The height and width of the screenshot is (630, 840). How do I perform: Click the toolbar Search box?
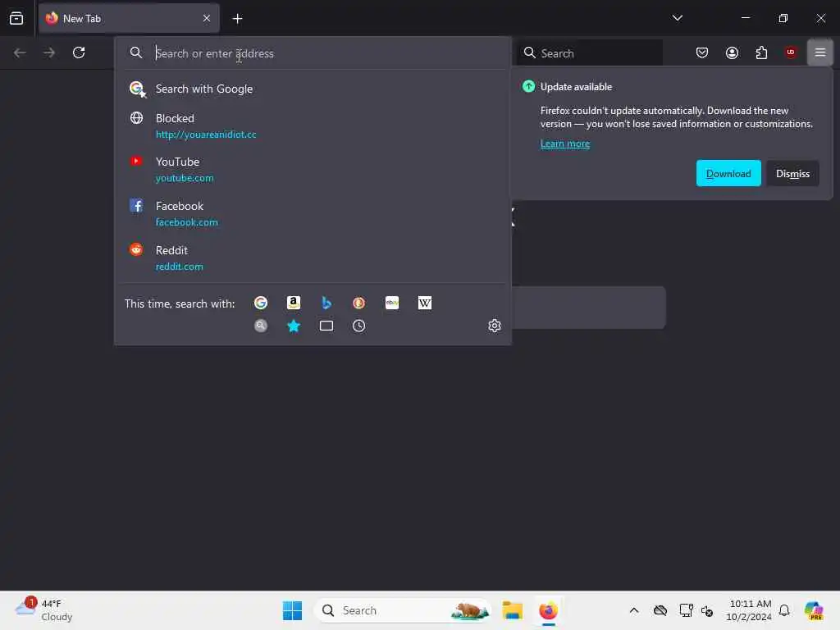pos(590,53)
